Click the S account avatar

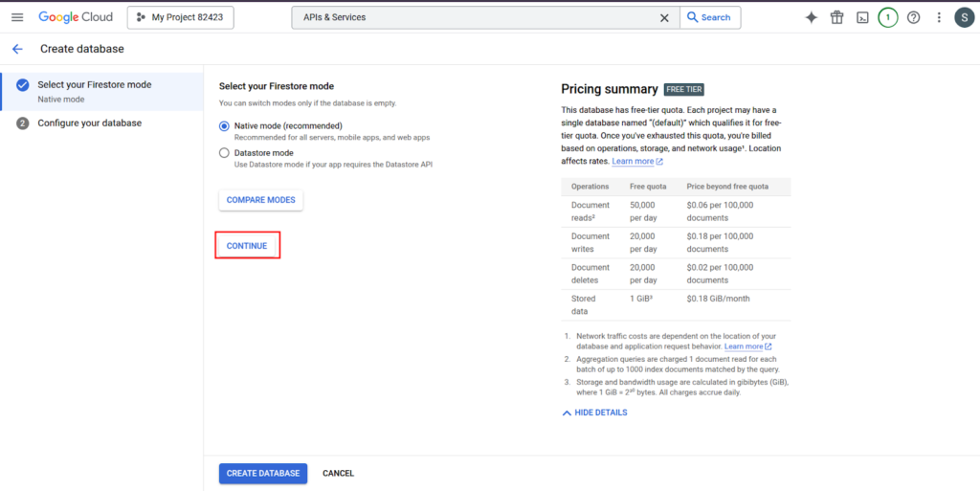tap(965, 17)
